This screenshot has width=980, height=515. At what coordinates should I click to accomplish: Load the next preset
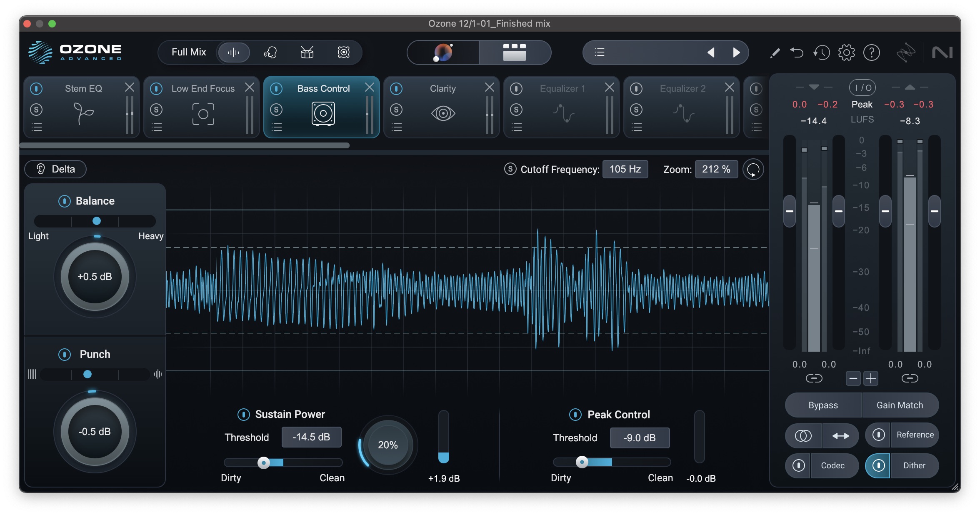click(x=736, y=52)
